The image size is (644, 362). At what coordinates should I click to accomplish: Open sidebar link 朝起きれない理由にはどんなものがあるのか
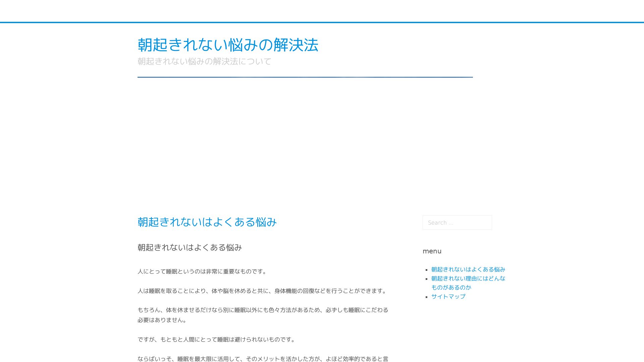468,279
